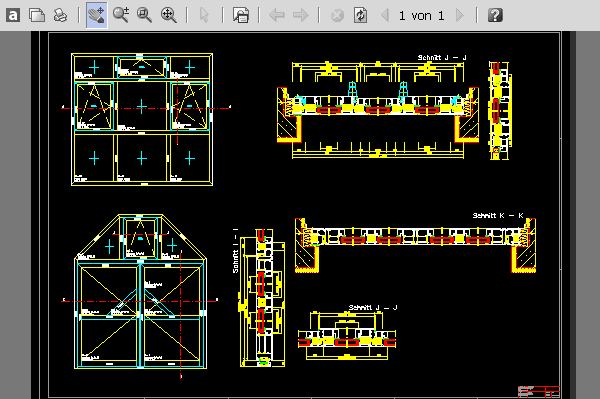Activate the dynamic zoom plus/minus tool

pyautogui.click(x=121, y=15)
